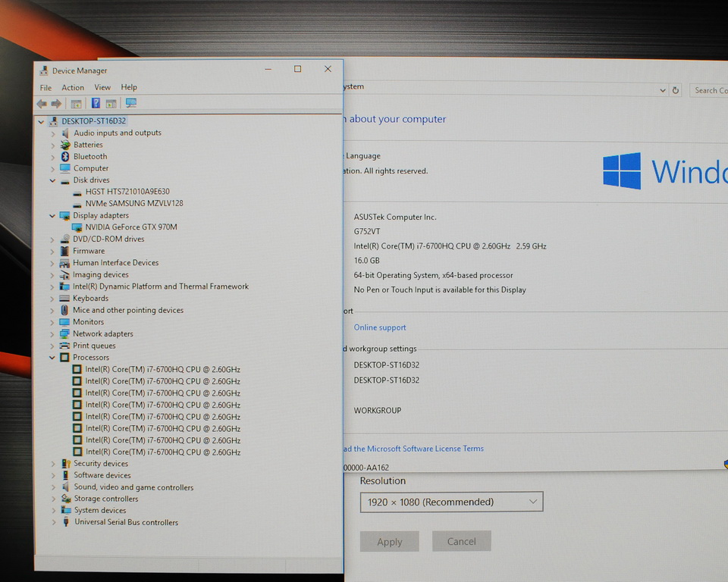728x582 pixels.
Task: Select NVIDIA GeForce GTX 970M adapter
Action: (131, 227)
